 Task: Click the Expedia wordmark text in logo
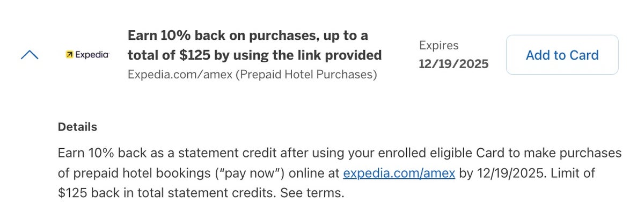tap(91, 55)
